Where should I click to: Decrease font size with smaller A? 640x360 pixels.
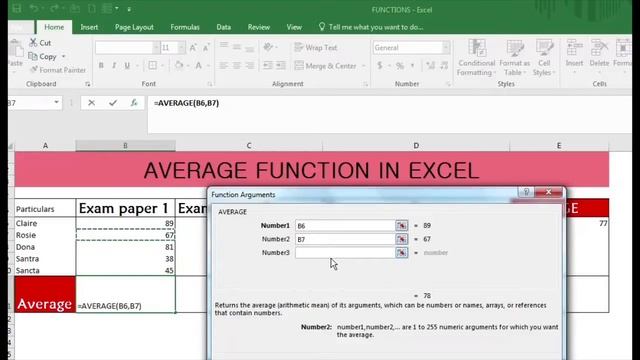click(x=206, y=48)
